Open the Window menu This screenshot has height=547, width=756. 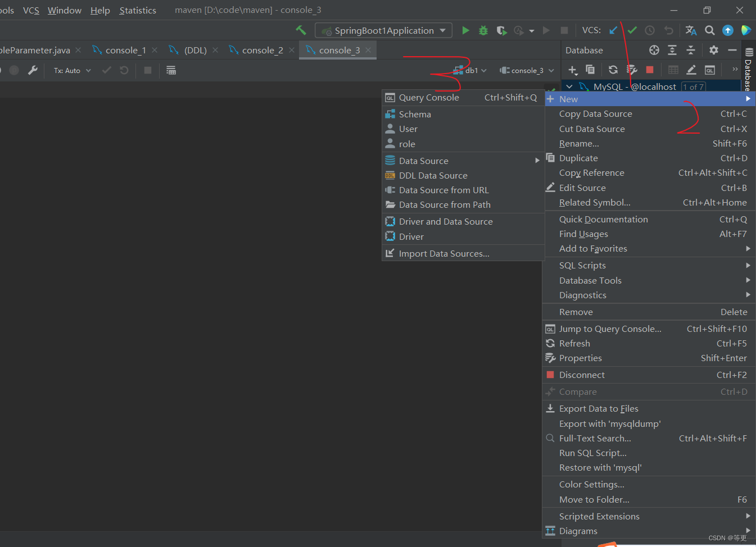coord(65,10)
